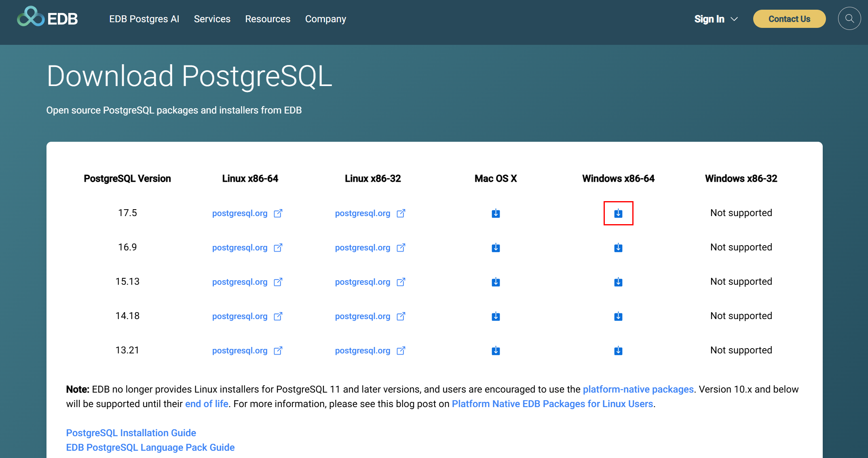The image size is (868, 458).
Task: Open postgresql.org link for 17.5 Linux x86-64
Action: 247,213
